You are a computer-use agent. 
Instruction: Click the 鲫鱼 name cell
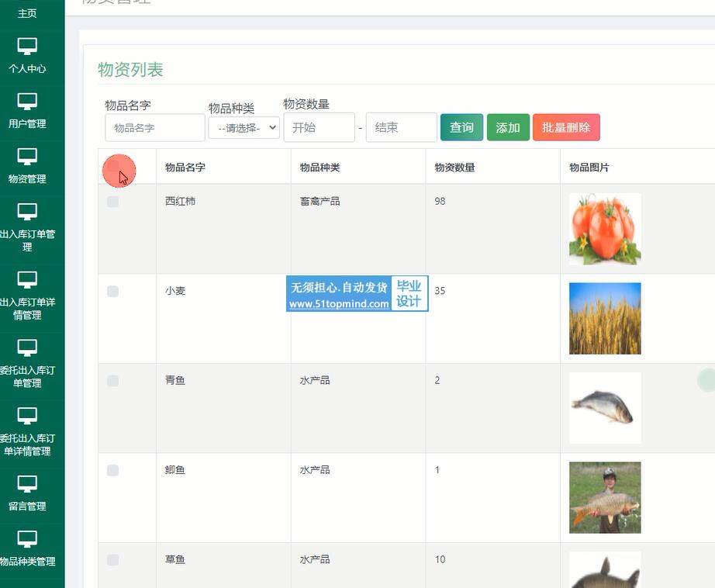[175, 470]
